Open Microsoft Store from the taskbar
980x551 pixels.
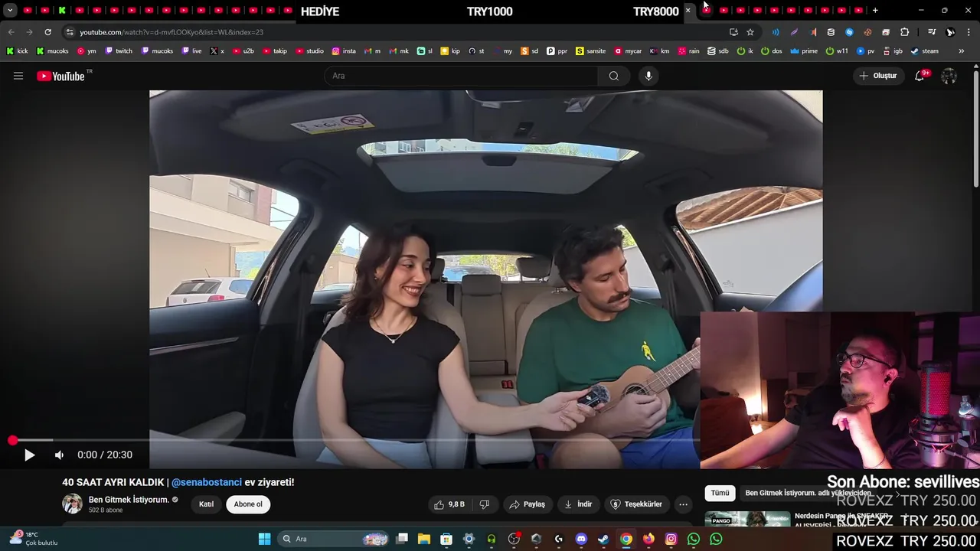click(446, 539)
